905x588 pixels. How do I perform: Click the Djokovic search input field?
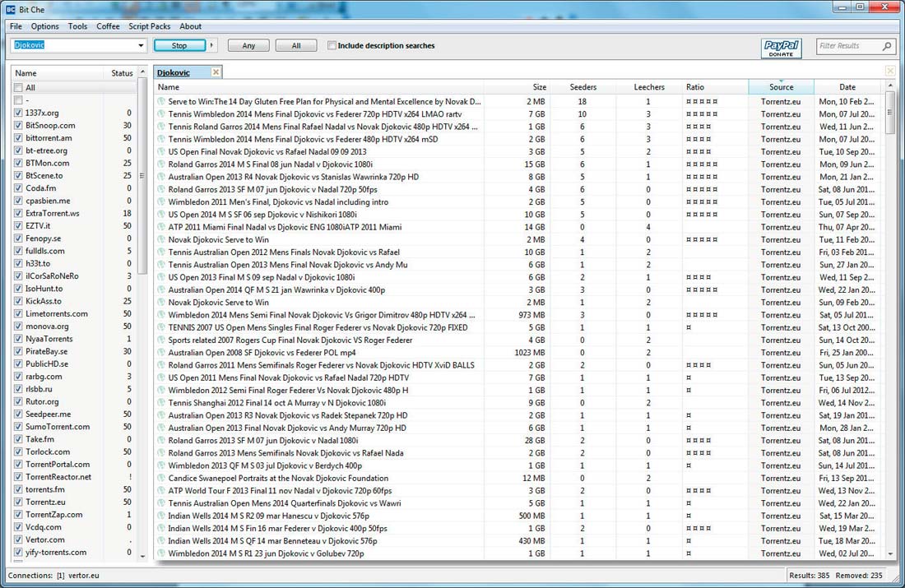click(74, 45)
